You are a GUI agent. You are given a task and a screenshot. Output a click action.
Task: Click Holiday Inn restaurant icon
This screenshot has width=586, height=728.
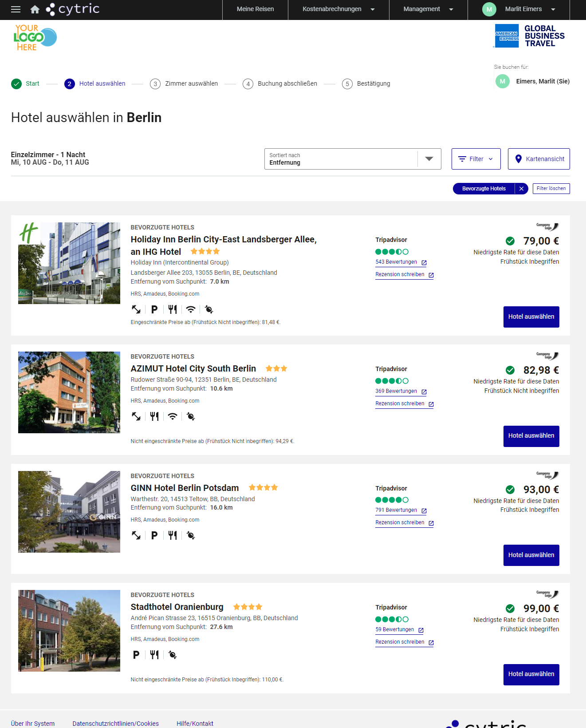173,309
